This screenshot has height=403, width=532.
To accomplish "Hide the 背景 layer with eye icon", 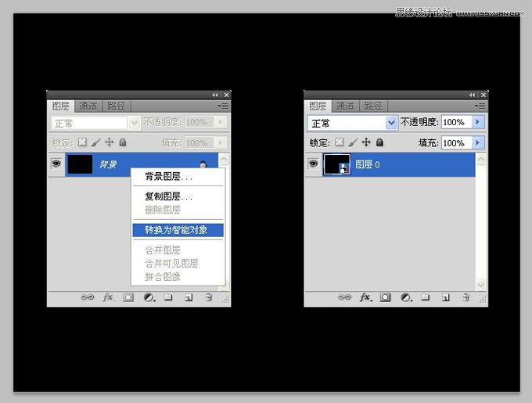I will pos(56,164).
